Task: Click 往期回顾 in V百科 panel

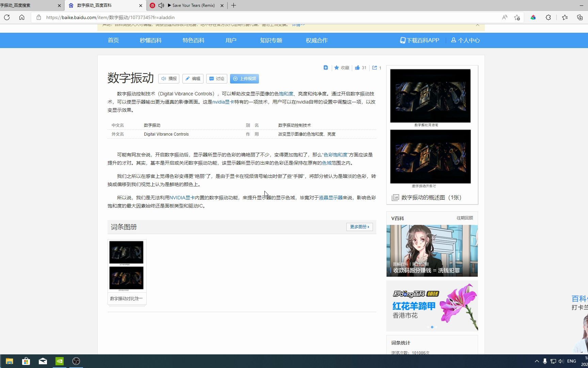Action: tap(464, 218)
